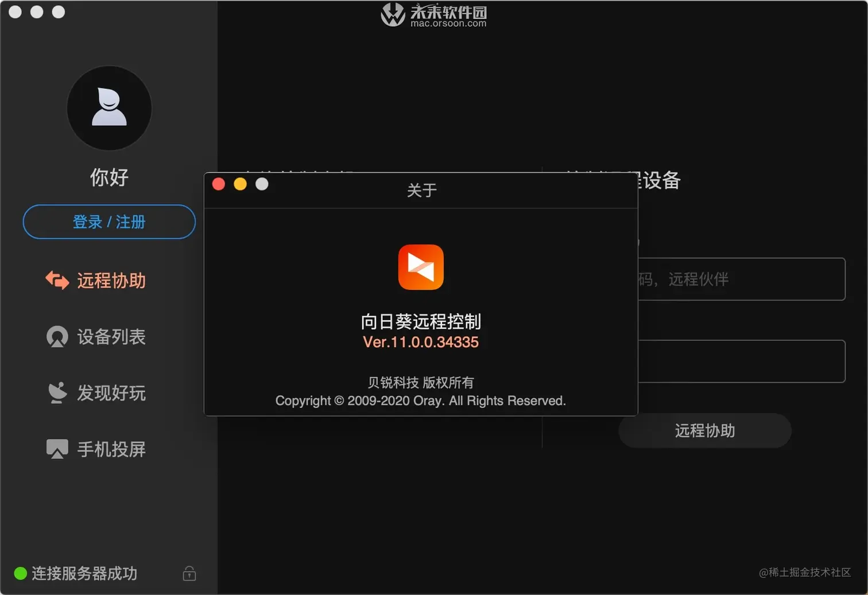Click the 关于 dialog title
Image resolution: width=868 pixels, height=595 pixels.
click(x=422, y=190)
